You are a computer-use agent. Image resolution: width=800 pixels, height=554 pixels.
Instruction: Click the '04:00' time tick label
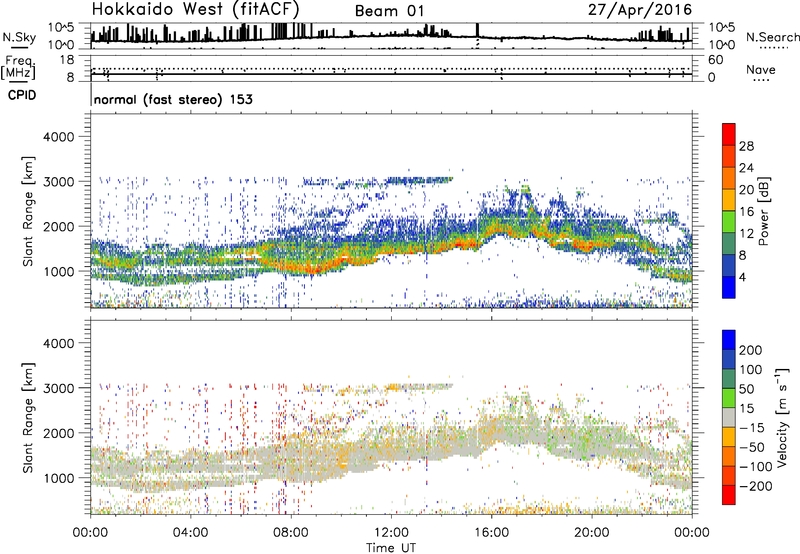pyautogui.click(x=191, y=533)
